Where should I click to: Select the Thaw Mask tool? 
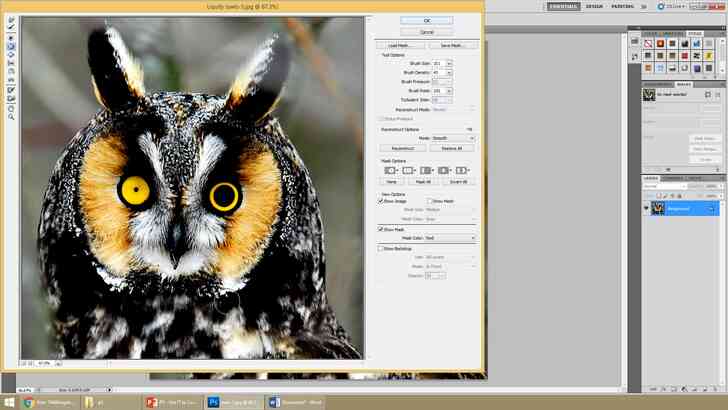[11, 98]
